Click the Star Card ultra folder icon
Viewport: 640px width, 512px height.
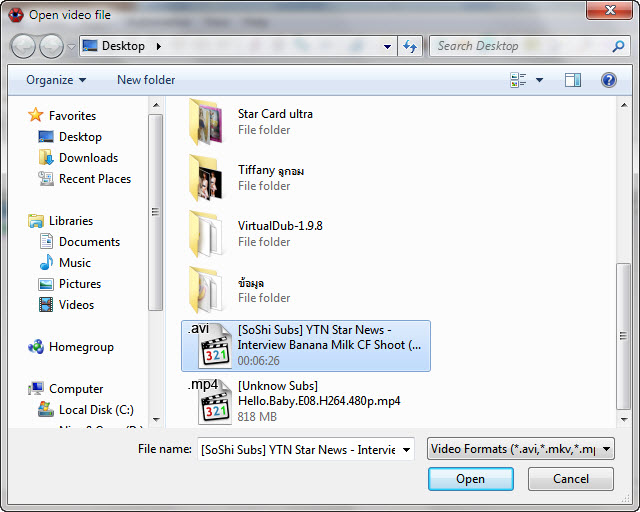206,122
